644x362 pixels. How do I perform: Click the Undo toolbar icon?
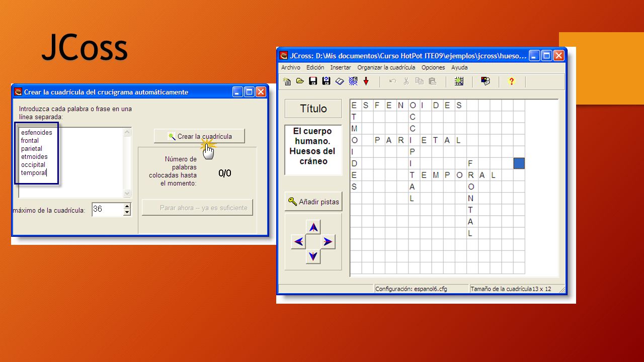click(393, 81)
